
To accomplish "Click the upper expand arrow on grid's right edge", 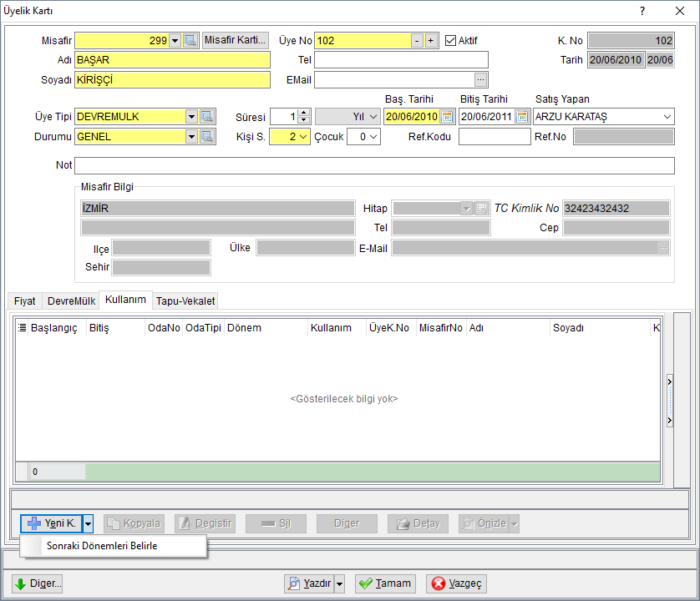I will click(x=670, y=382).
